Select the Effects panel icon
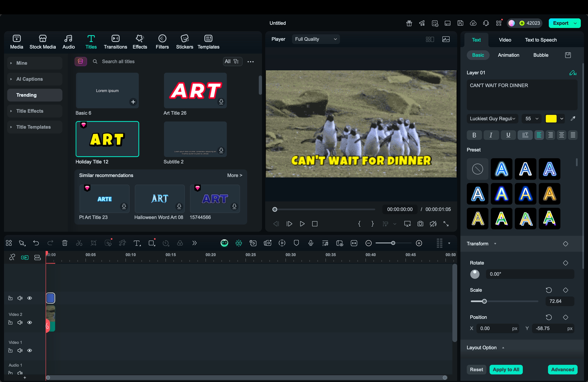Screen dimensions: 588x382 140,42
